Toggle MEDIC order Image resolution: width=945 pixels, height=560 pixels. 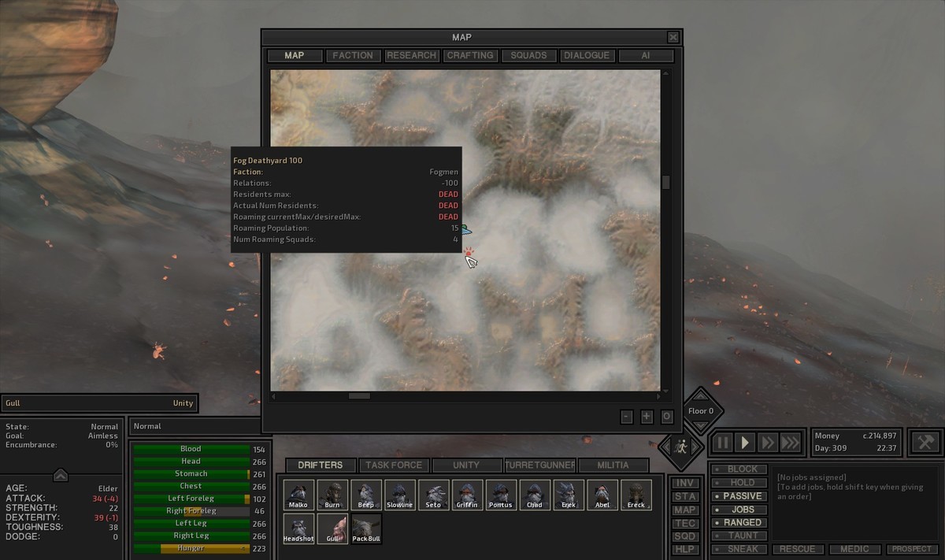pyautogui.click(x=854, y=549)
